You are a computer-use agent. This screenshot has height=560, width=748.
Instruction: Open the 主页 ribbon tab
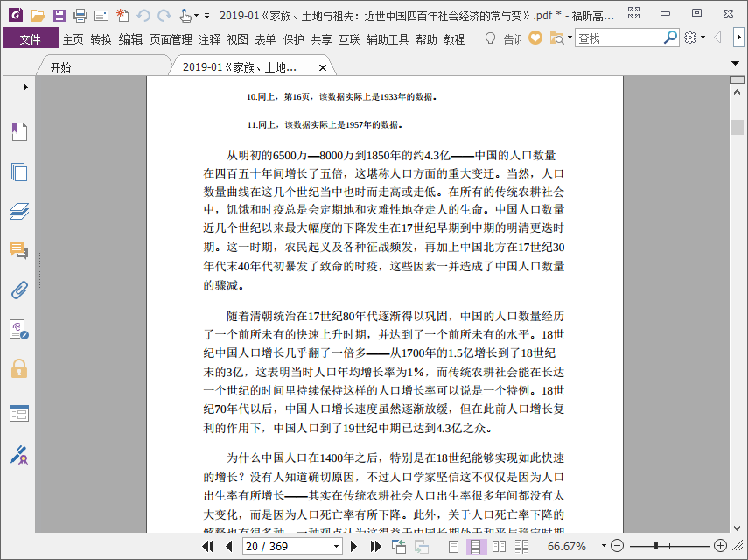[73, 39]
